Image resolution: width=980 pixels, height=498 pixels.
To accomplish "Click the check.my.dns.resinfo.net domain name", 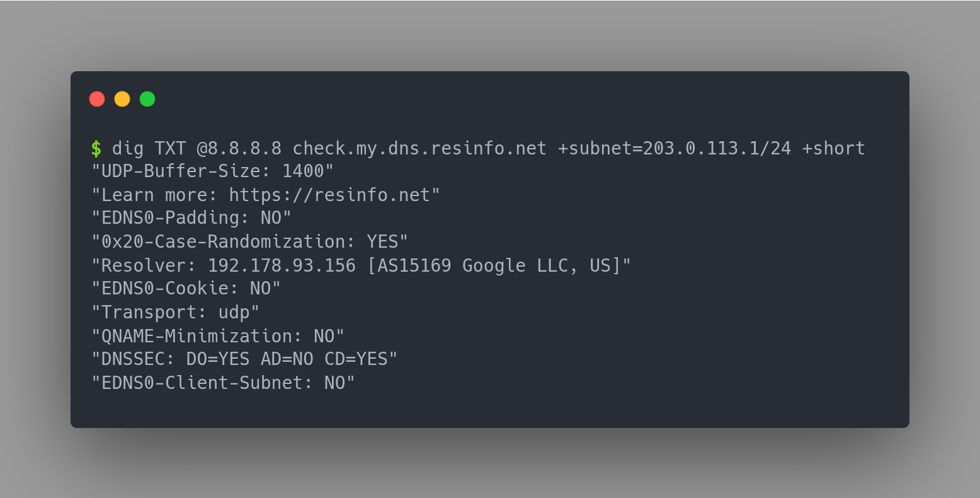I will click(419, 148).
